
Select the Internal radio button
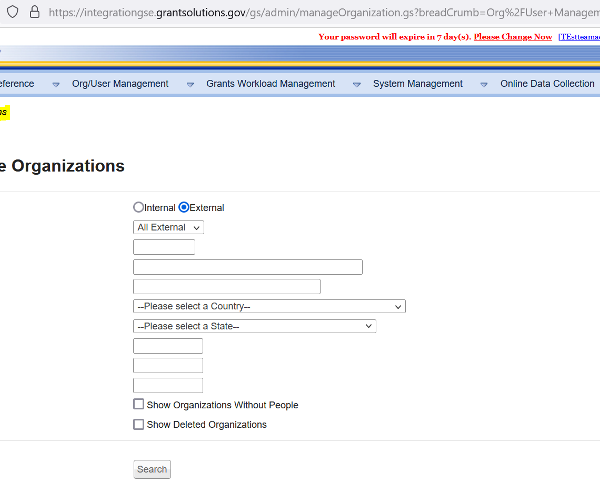tap(138, 207)
